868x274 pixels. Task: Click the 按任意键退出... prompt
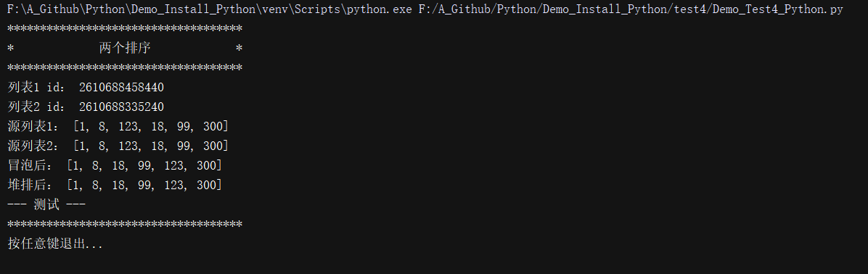55,243
